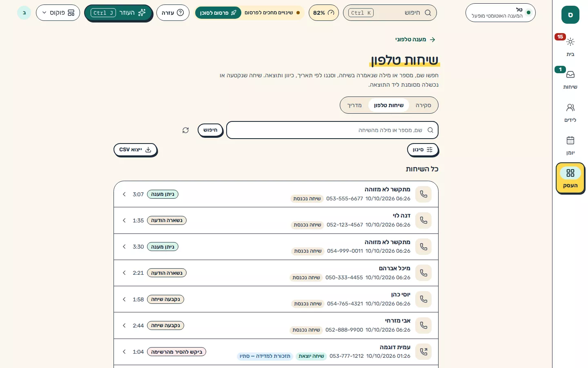Screen dimensions: 588x368
Task: Click the refresh icon beside the search button
Action: coord(185,130)
